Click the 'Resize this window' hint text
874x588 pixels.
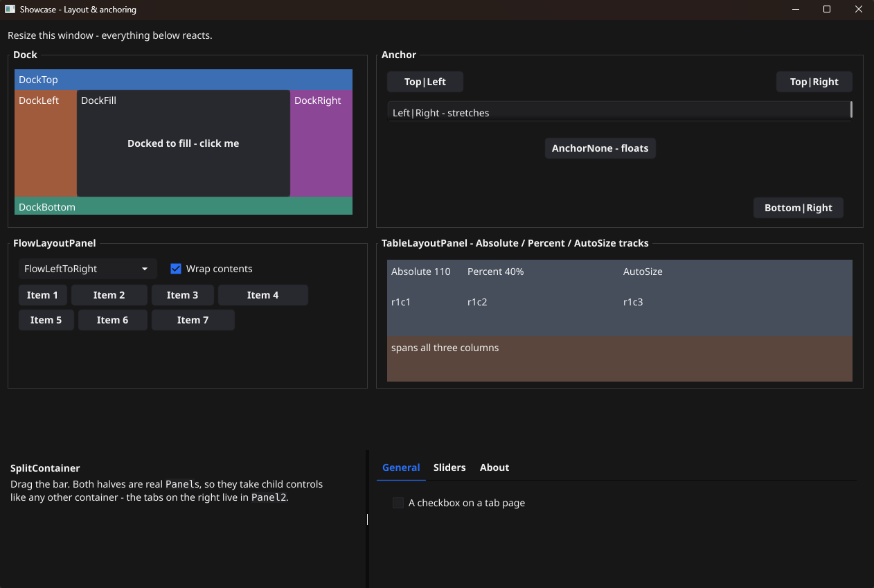tap(110, 35)
